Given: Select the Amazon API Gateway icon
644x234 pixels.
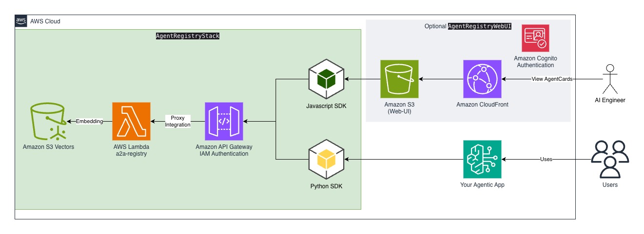Looking at the screenshot, I should click(224, 122).
